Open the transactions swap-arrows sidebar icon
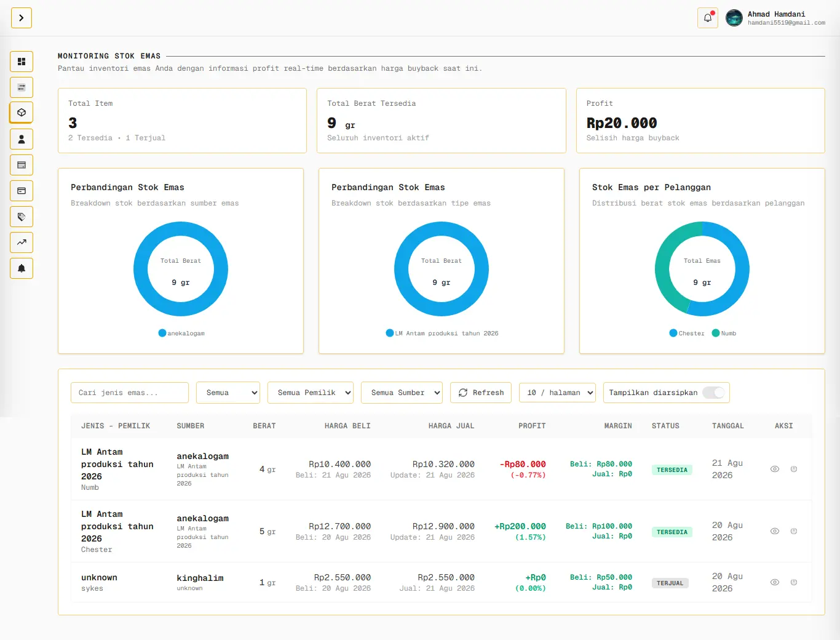This screenshot has height=640, width=840. pos(22,87)
